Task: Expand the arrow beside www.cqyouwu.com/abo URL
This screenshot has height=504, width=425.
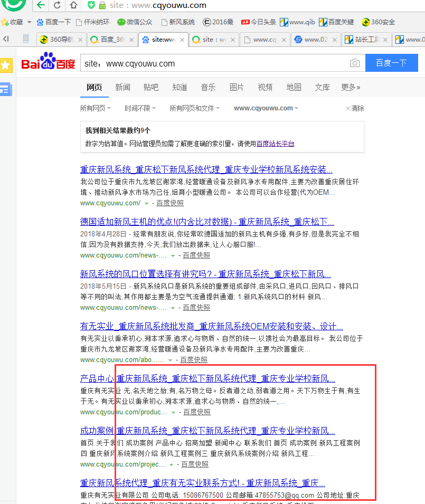Action: tap(171, 360)
